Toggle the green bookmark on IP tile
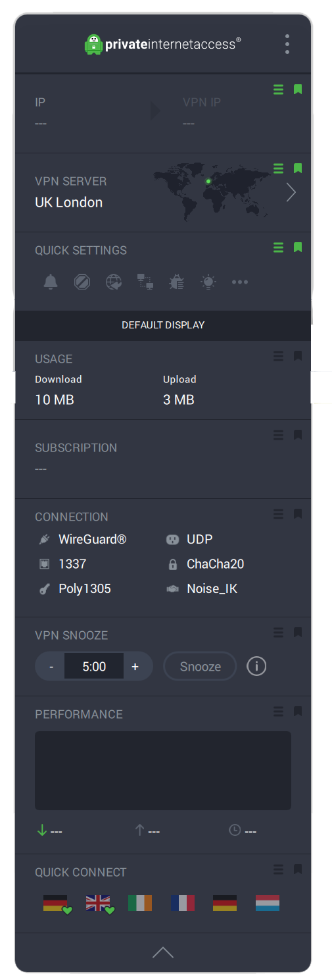The image size is (332, 980). (298, 90)
